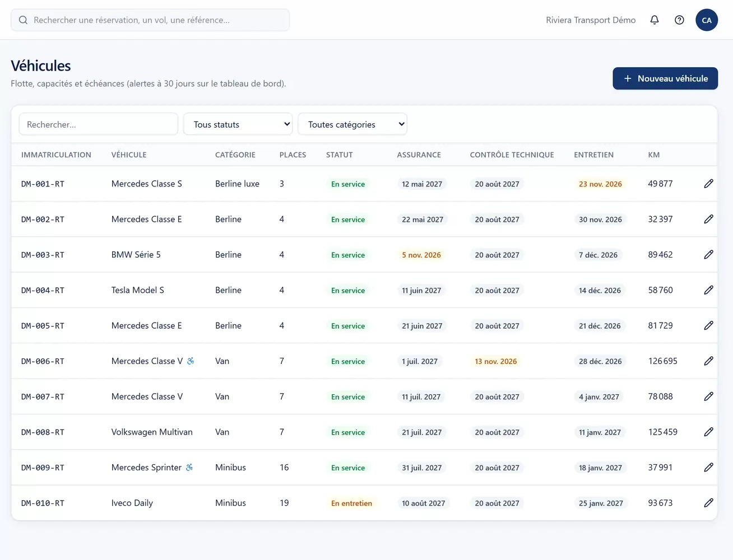This screenshot has height=560, width=733.
Task: Edit vehicle DM-008-RT with pencil icon
Action: coord(708,432)
